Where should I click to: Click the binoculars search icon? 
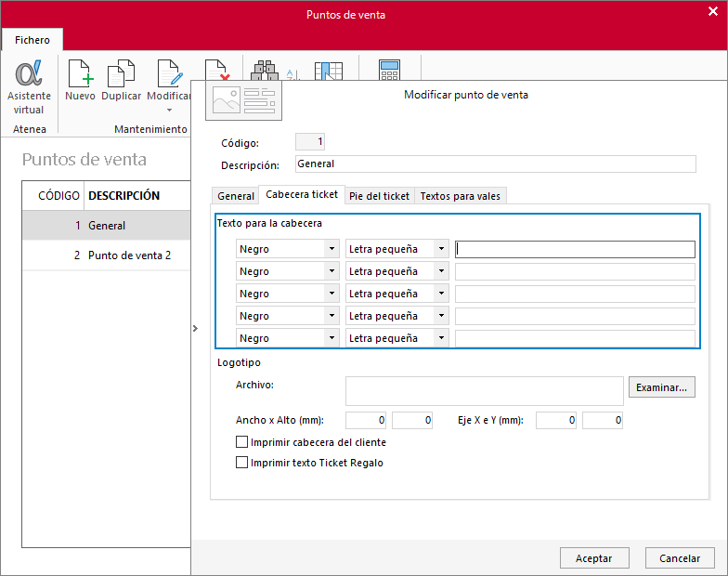(265, 71)
